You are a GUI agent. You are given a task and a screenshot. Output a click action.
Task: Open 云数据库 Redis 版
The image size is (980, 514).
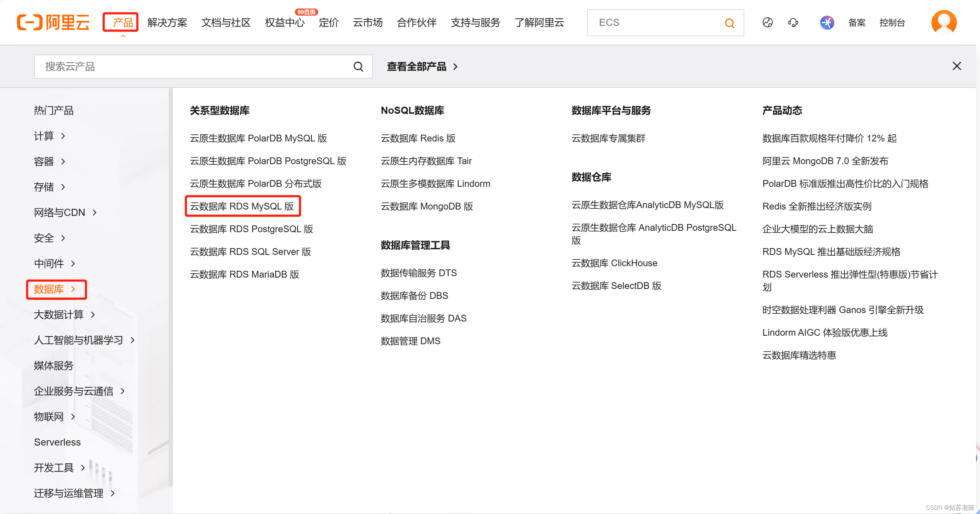point(418,138)
